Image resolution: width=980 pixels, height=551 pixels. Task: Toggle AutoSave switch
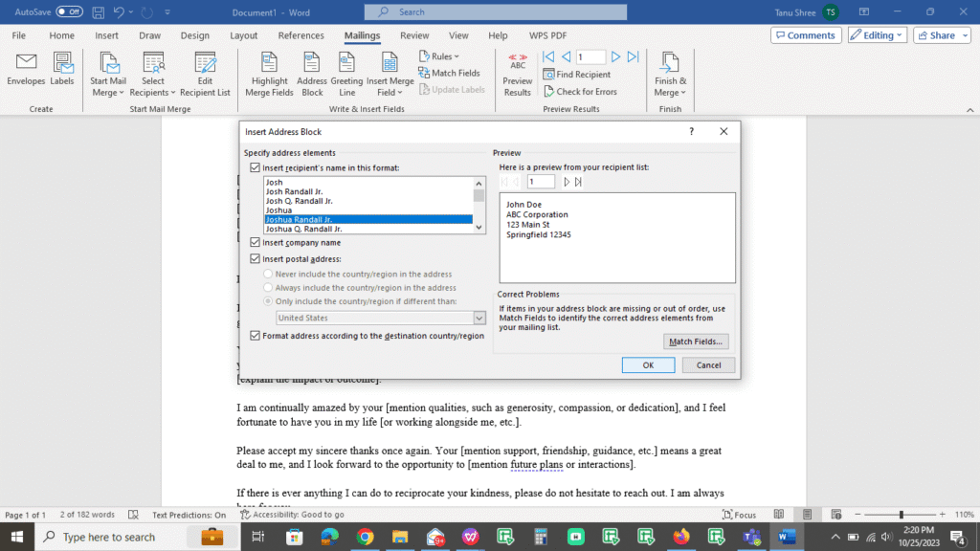[69, 11]
